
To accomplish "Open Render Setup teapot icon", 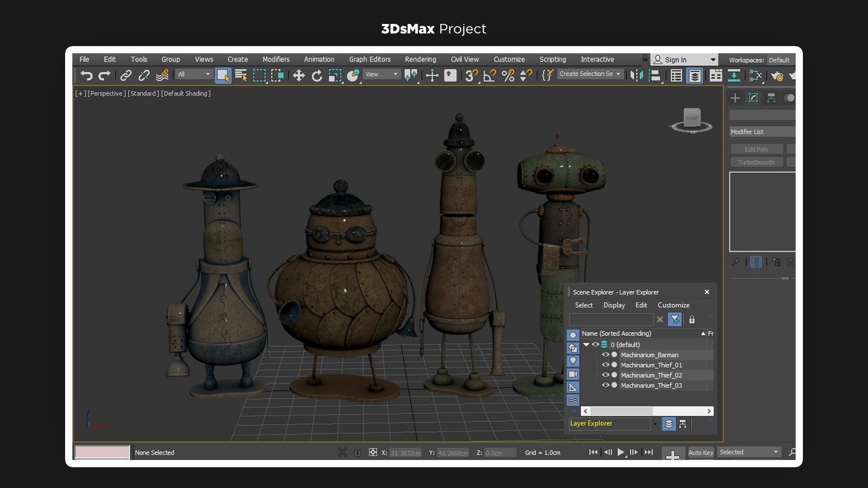I will pos(777,75).
